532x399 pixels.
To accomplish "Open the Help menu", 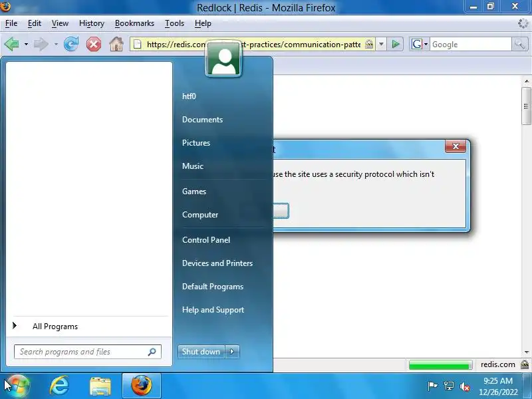I will pyautogui.click(x=203, y=23).
